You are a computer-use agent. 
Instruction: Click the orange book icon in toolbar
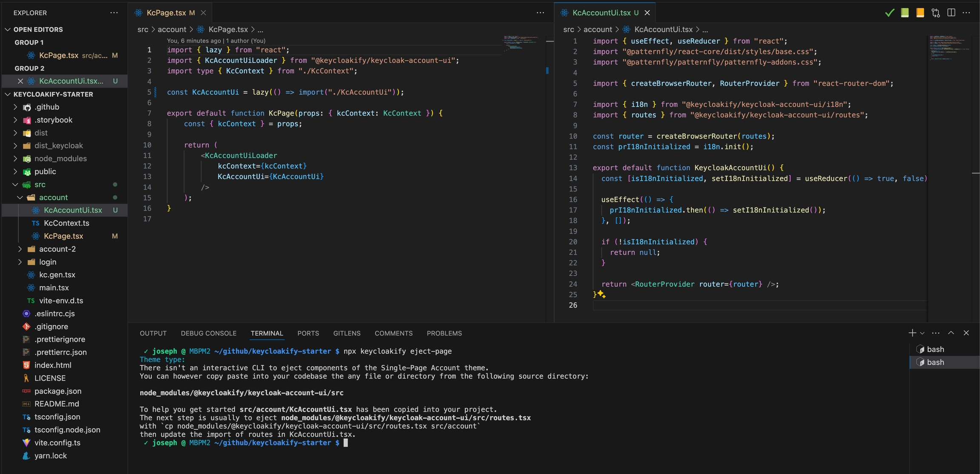point(920,13)
